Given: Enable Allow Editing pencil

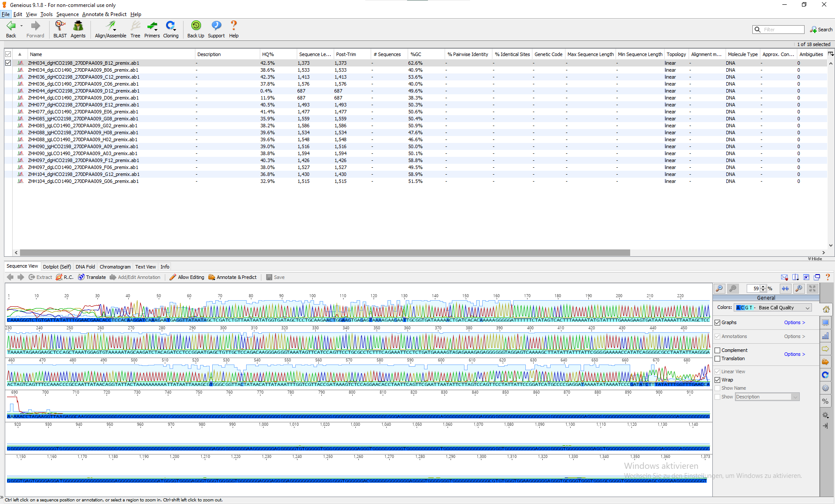Looking at the screenshot, I should [187, 277].
